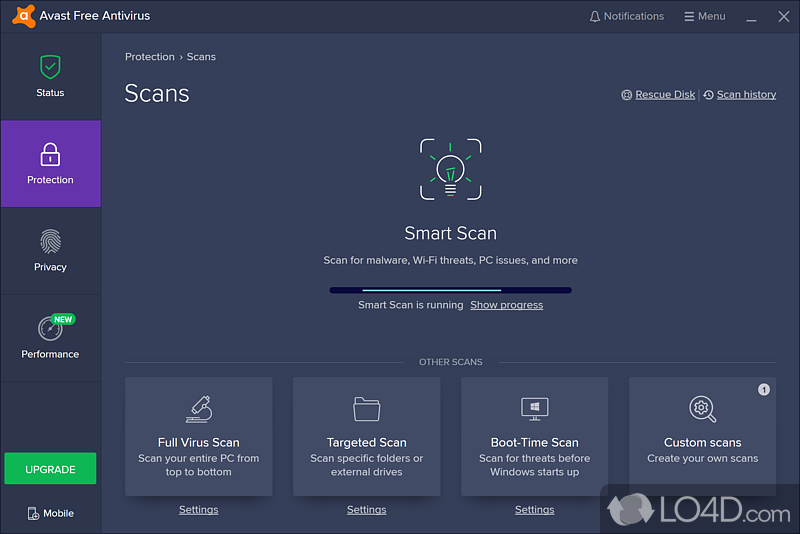Click the Avast logo icon
800x534 pixels.
pyautogui.click(x=23, y=16)
